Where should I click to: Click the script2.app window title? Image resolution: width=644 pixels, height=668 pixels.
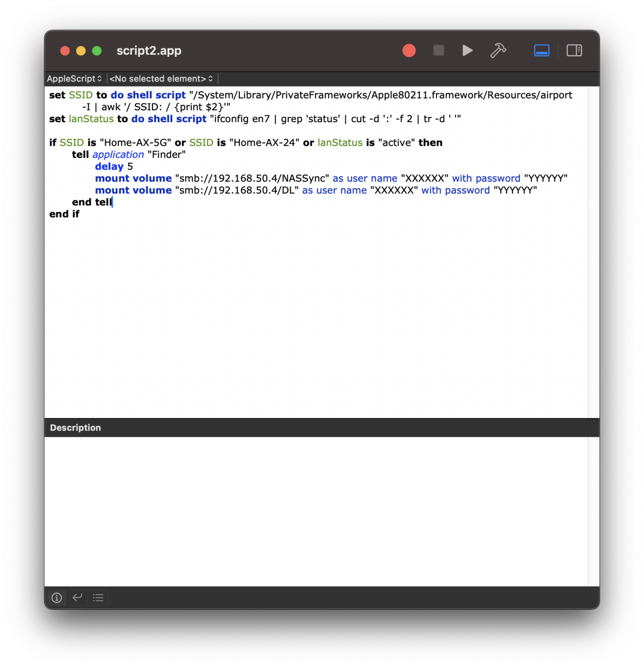pos(149,50)
